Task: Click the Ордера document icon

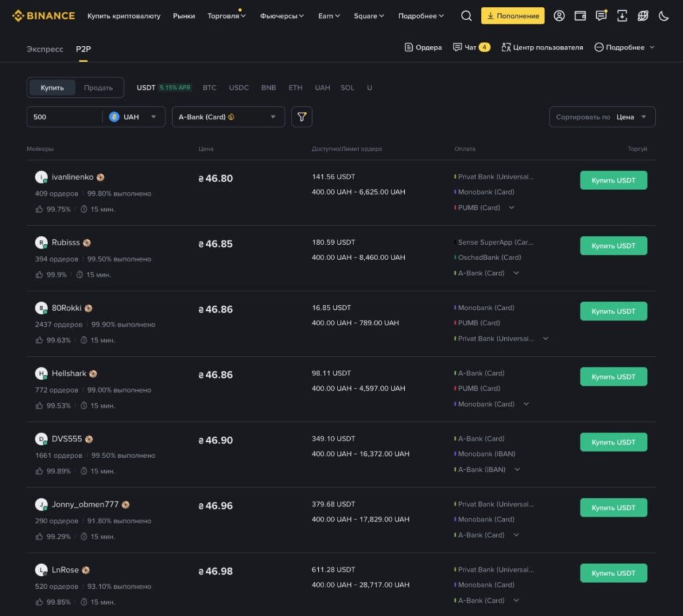Action: 408,47
